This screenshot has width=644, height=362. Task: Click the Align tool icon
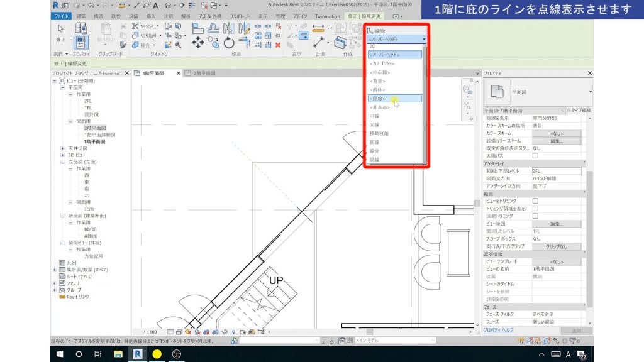pyautogui.click(x=197, y=28)
